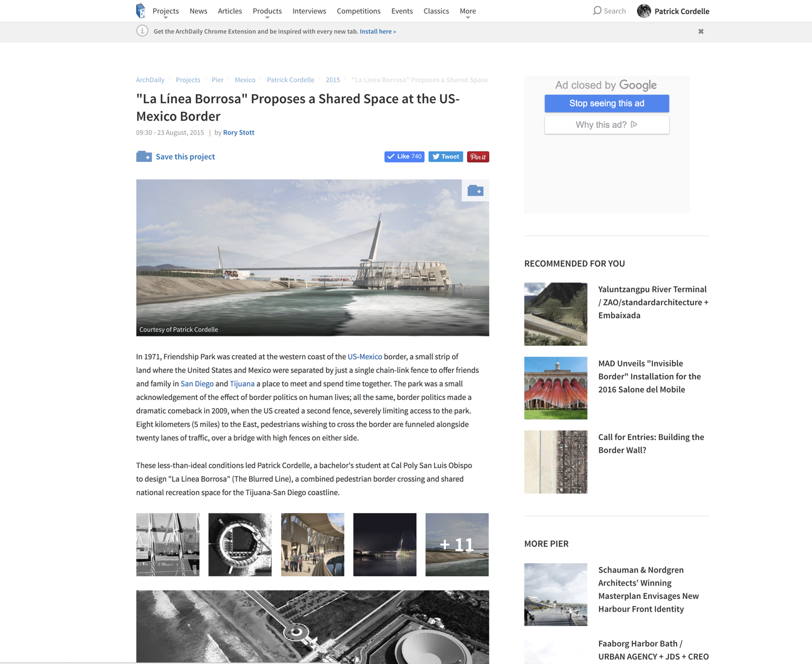Screen dimensions: 812x664
Task: Open the Interviews menu item
Action: pos(309,11)
